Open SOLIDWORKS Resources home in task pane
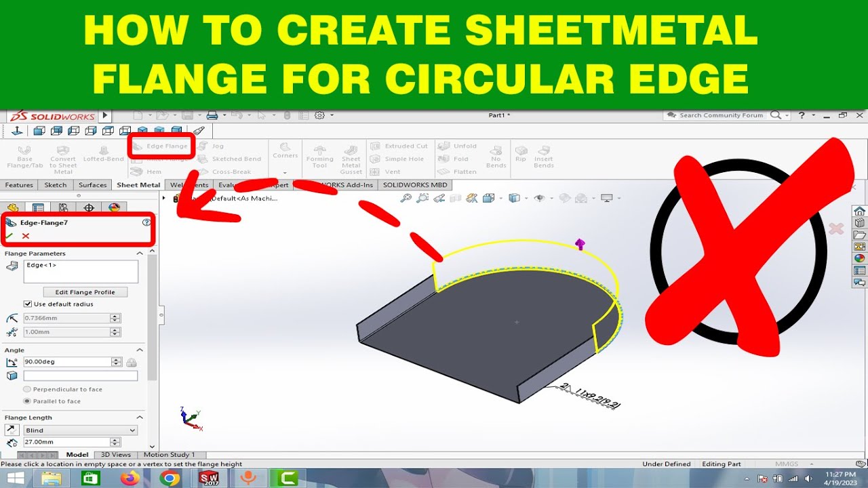 (859, 211)
